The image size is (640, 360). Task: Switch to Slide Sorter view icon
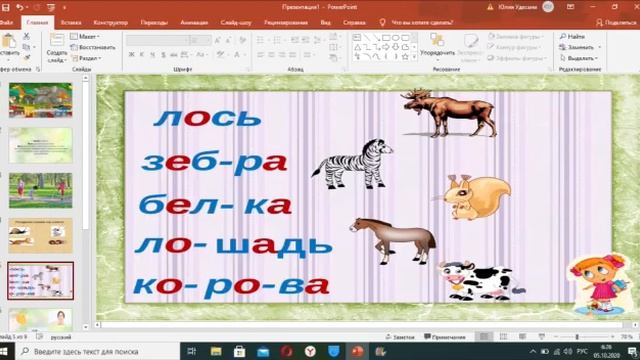[x=503, y=337]
